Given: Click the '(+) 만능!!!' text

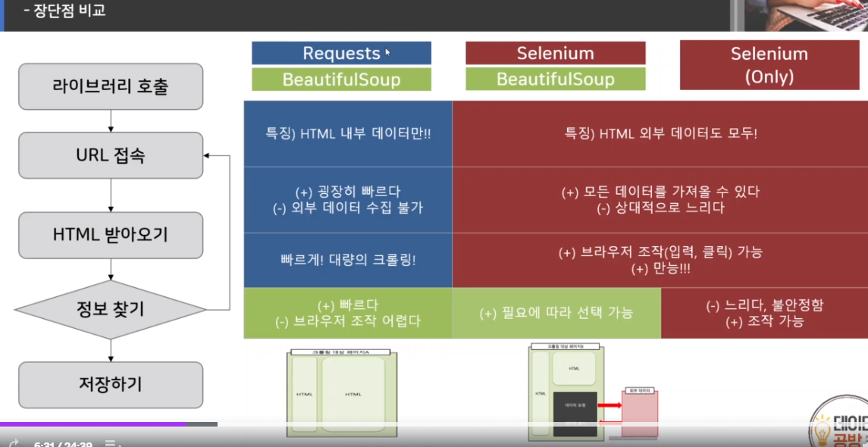Looking at the screenshot, I should 660,269.
